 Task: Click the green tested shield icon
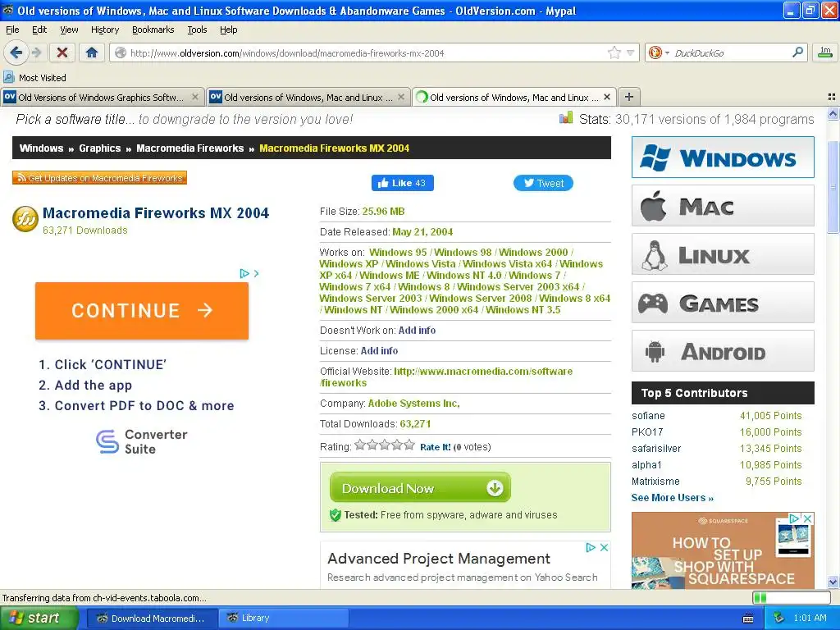[336, 515]
